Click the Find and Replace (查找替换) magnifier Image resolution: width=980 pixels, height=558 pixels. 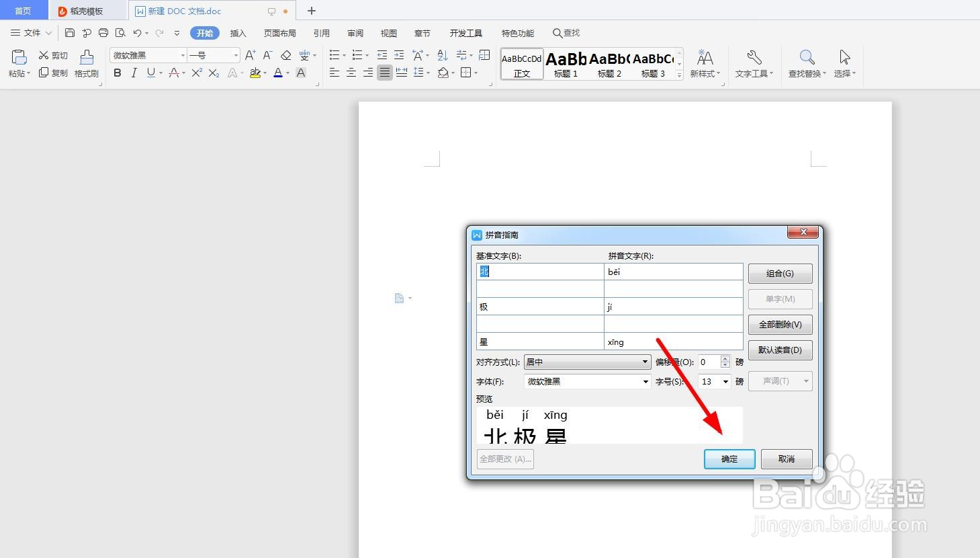point(807,57)
